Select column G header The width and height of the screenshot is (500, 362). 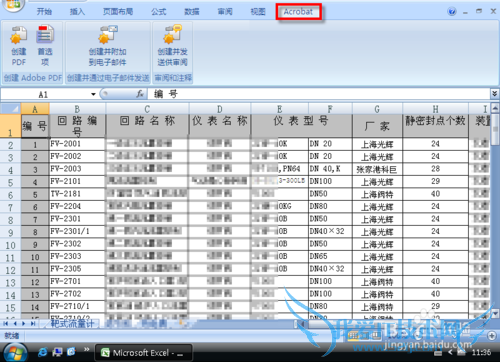[377, 109]
